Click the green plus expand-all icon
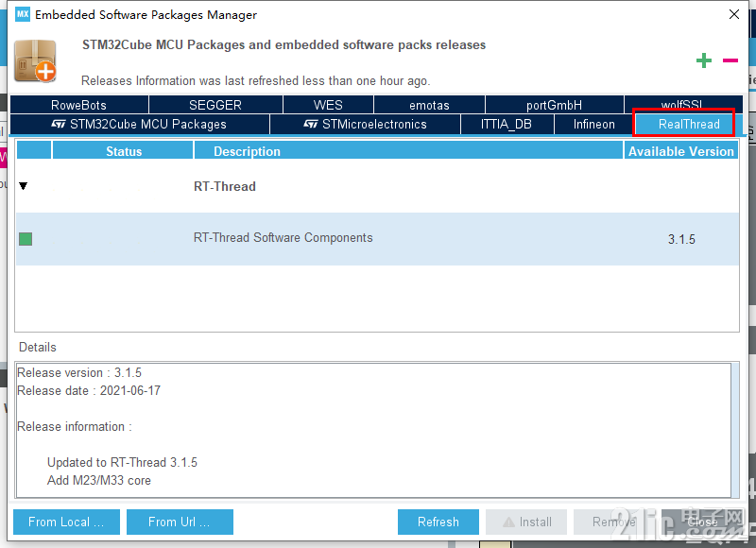The image size is (756, 548). pos(704,60)
